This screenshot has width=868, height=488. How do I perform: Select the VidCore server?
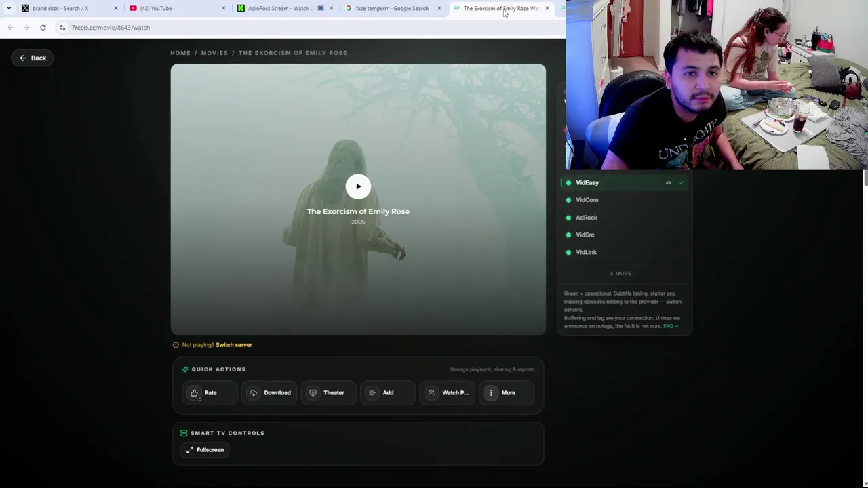pyautogui.click(x=625, y=200)
